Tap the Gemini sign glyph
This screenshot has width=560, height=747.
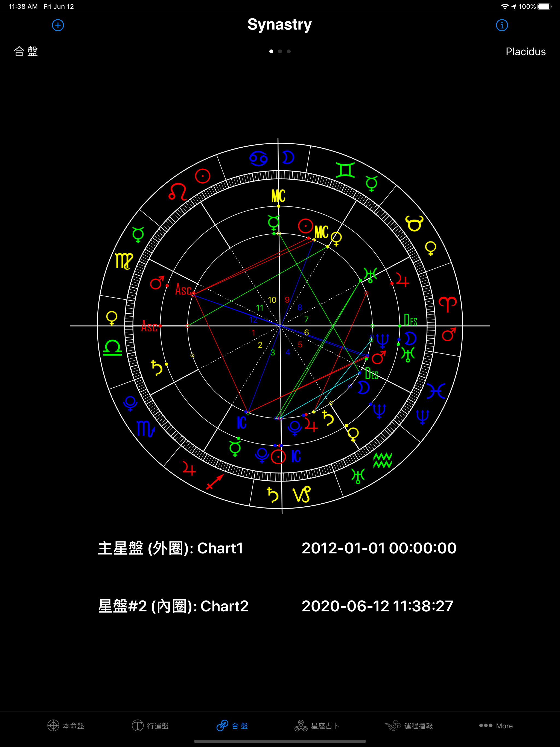(346, 170)
